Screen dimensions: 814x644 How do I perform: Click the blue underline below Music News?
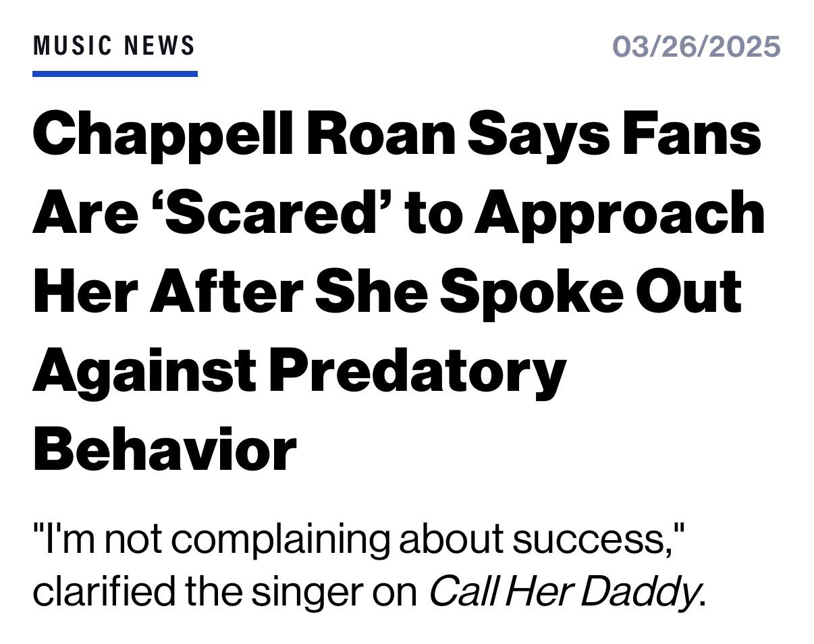tap(115, 74)
